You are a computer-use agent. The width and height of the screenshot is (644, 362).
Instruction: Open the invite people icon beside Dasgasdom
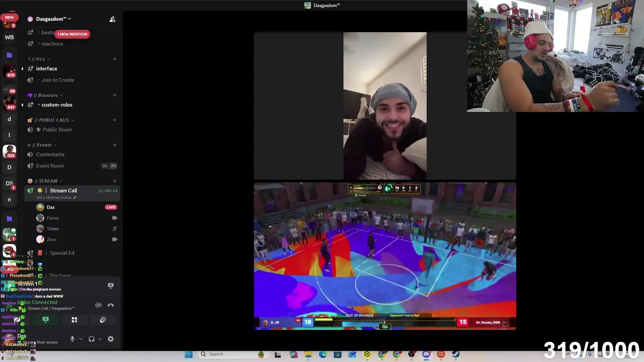coord(112,19)
